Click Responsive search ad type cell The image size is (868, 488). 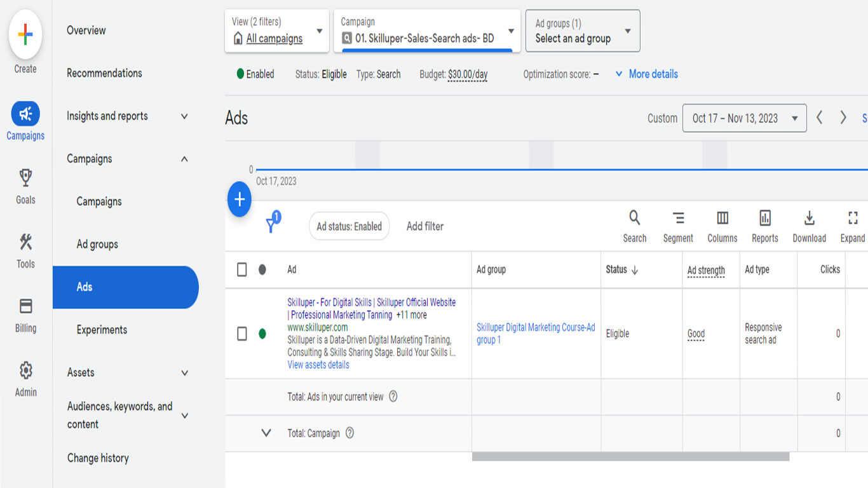(763, 334)
